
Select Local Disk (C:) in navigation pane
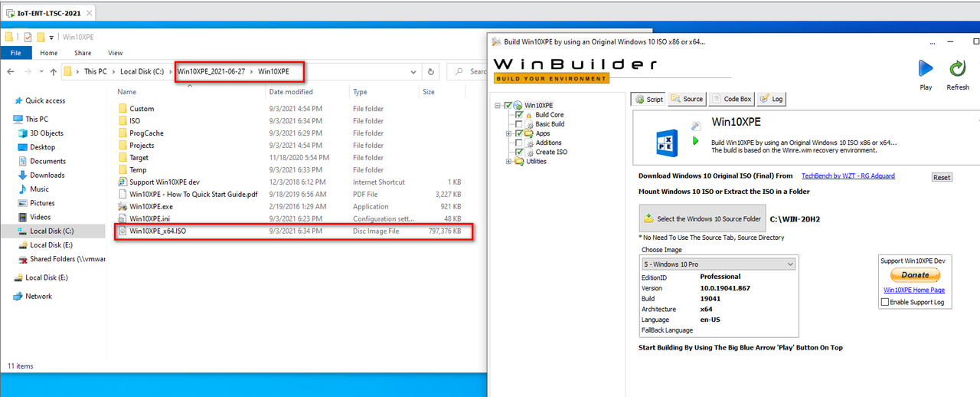pos(53,231)
